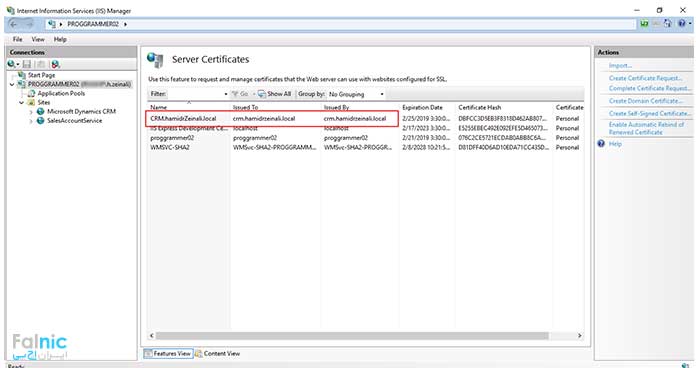
Task: Click the Features View tab icon
Action: click(148, 353)
